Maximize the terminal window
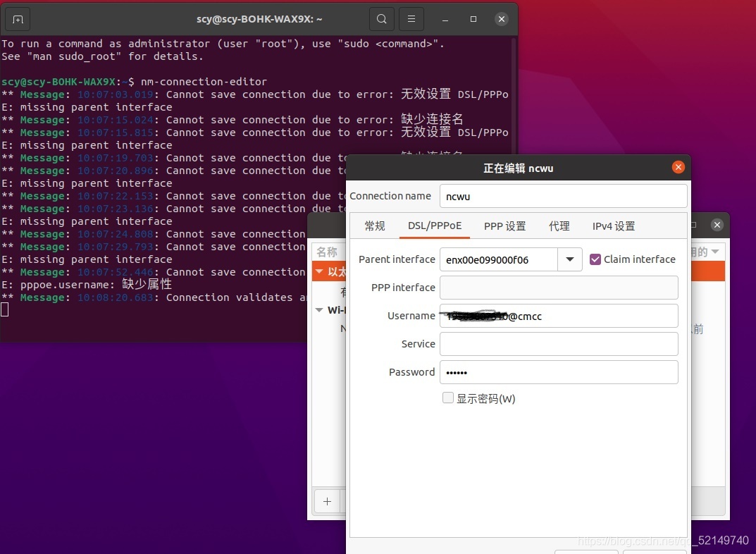This screenshot has height=554, width=756. click(473, 19)
